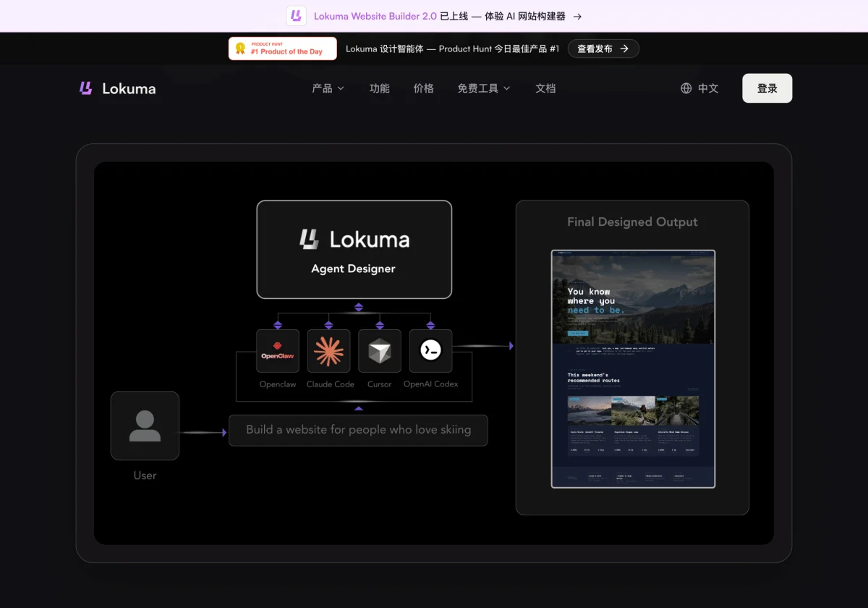
Task: Click the 'Cursor' label text
Action: point(380,384)
